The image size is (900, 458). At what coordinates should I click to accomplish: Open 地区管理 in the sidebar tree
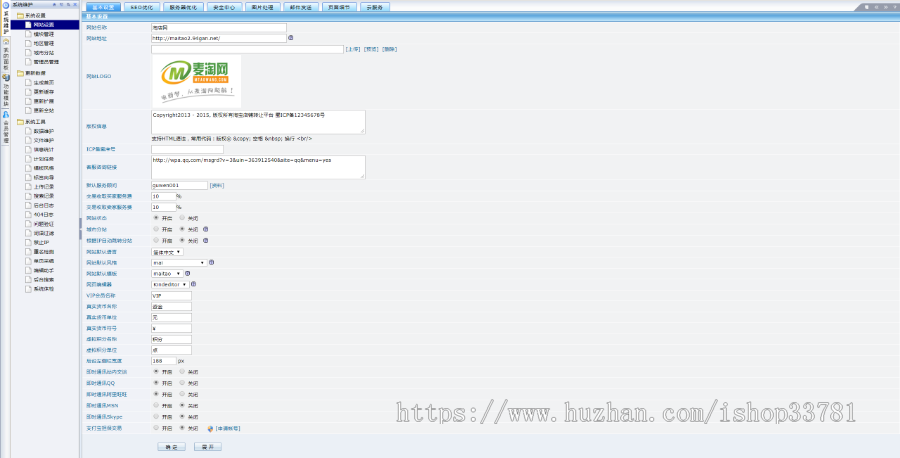pos(44,43)
